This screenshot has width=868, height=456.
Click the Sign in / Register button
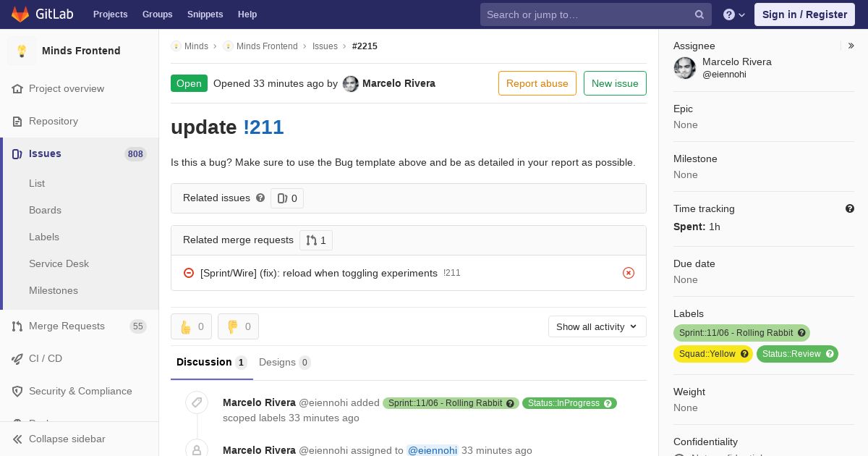pos(804,14)
